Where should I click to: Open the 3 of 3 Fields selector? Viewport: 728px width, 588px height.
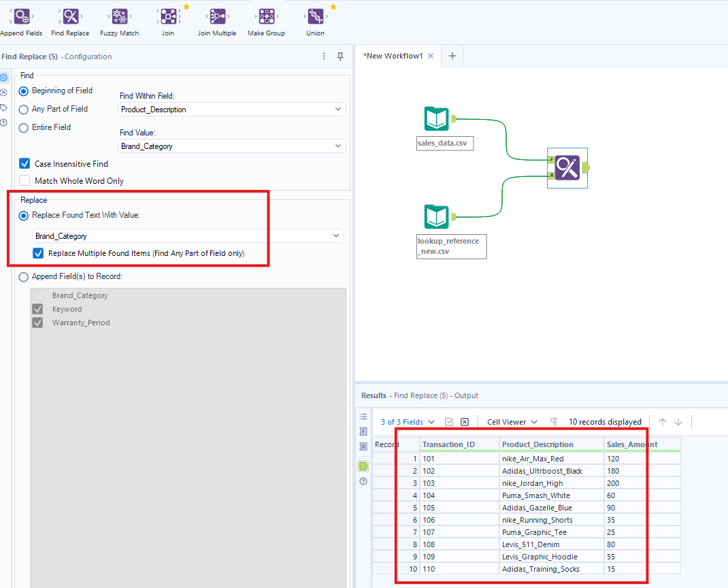click(408, 422)
